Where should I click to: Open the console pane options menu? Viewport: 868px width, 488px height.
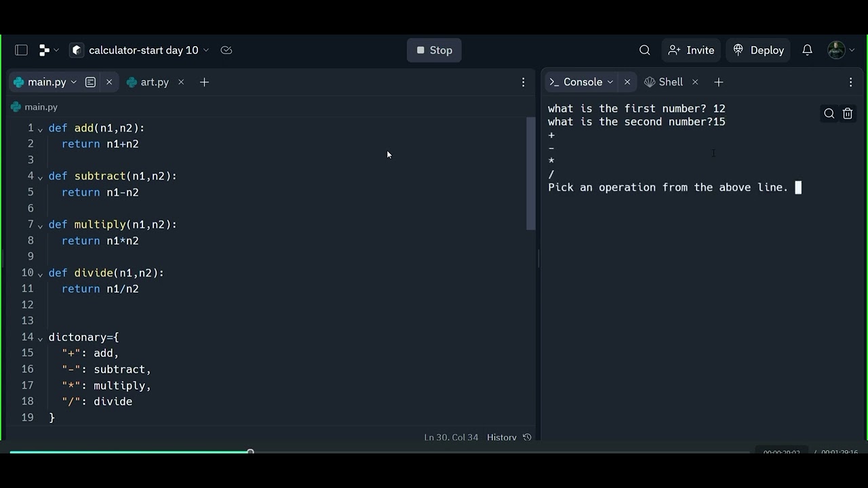[850, 82]
